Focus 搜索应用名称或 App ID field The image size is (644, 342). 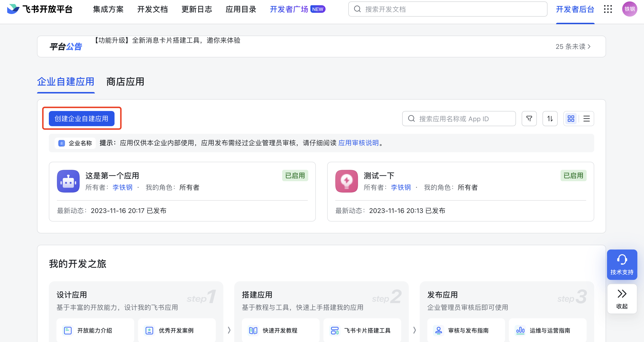tap(459, 119)
